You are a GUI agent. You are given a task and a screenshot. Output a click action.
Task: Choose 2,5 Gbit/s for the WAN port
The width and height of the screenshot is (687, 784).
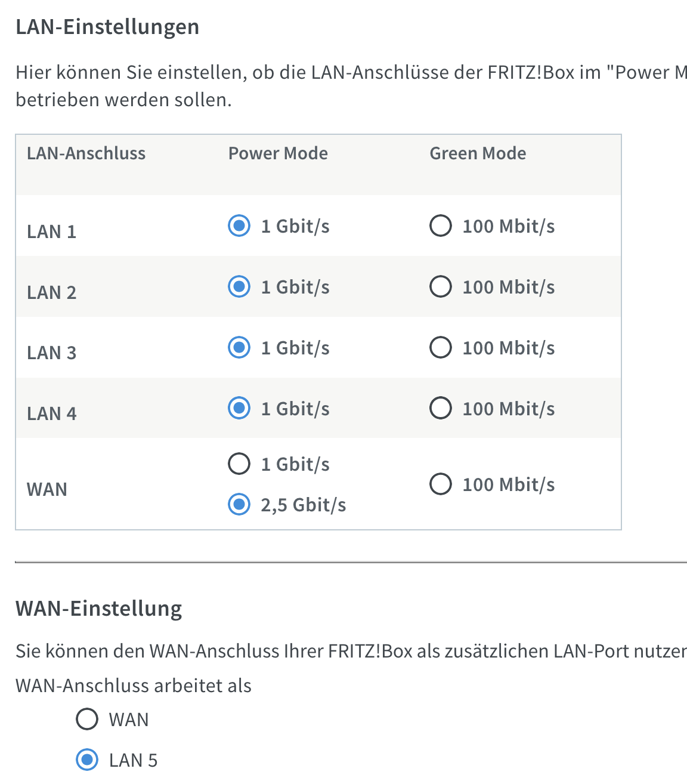pos(239,505)
